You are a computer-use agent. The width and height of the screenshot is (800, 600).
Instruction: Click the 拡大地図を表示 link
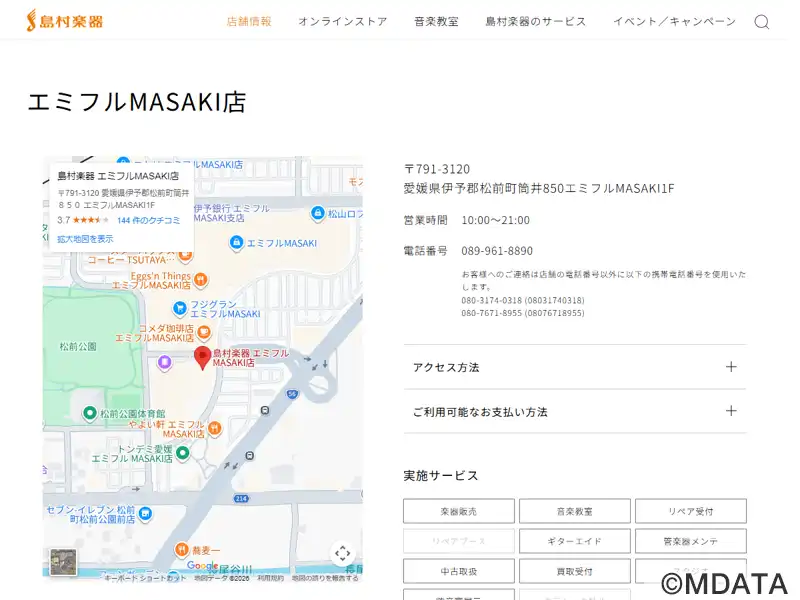[85, 239]
